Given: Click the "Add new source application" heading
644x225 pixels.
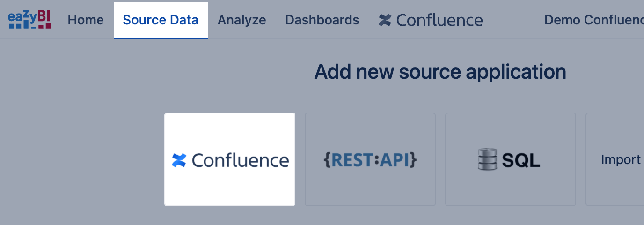Looking at the screenshot, I should pyautogui.click(x=440, y=72).
